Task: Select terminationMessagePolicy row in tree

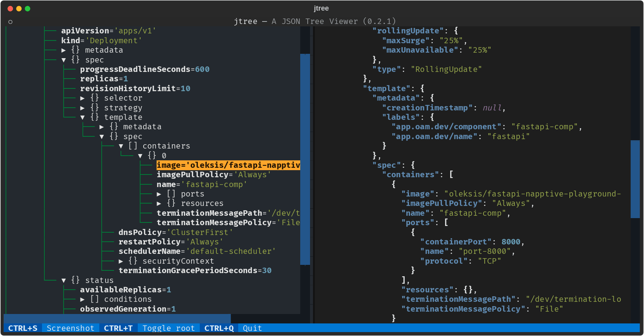Action: 228,223
